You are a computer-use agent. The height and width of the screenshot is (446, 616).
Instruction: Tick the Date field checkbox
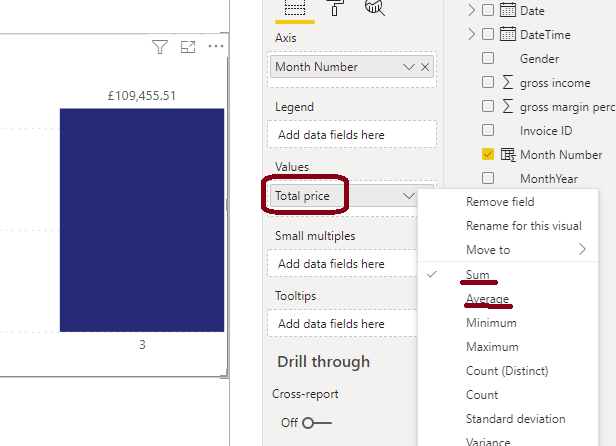click(488, 10)
